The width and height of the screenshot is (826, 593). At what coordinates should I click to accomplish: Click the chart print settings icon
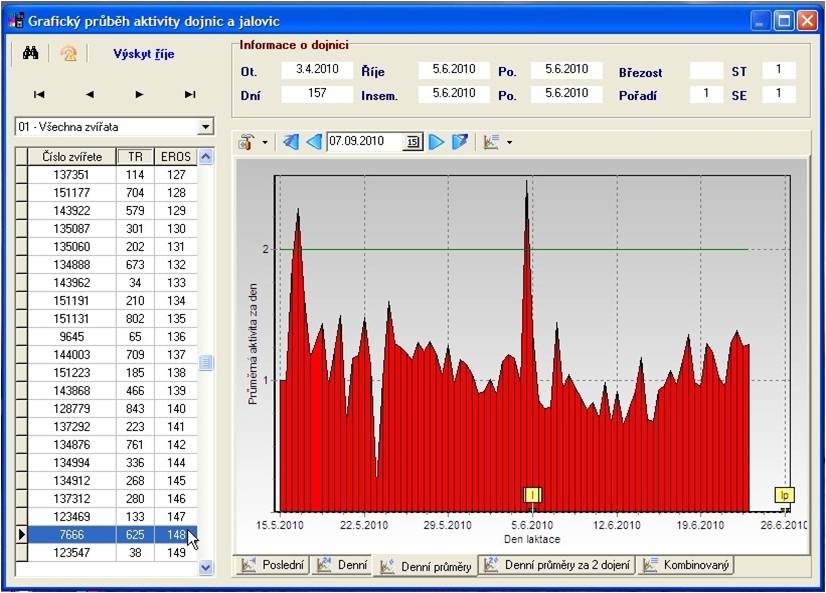247,142
